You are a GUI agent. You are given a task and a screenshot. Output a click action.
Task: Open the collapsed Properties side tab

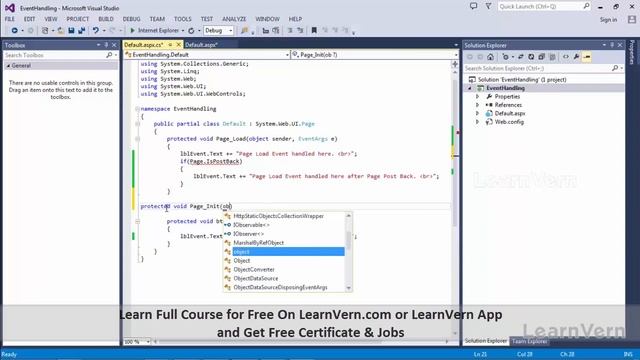click(x=632, y=53)
